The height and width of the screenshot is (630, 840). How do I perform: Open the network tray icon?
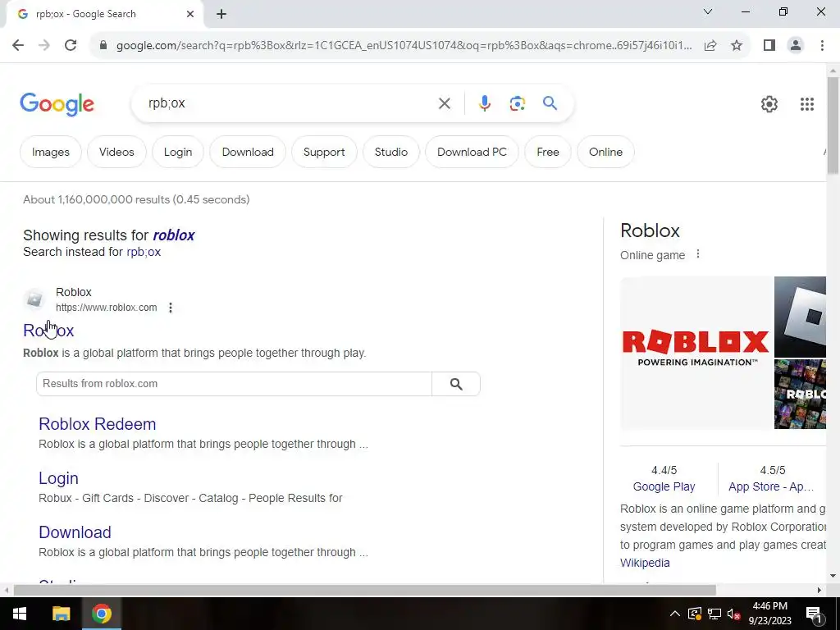(714, 614)
